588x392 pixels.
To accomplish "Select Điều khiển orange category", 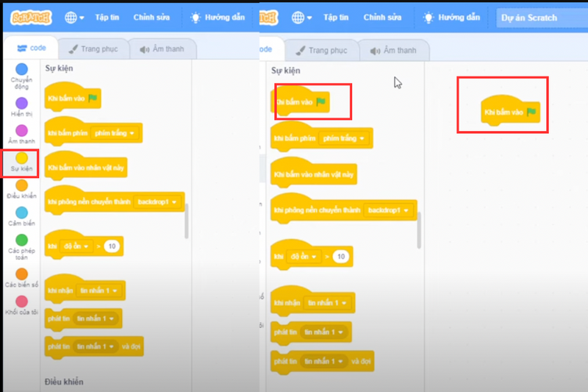I will (21, 189).
